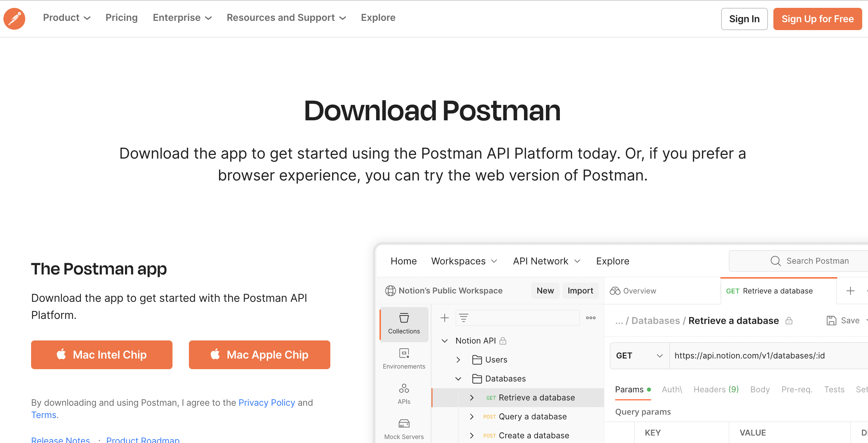The width and height of the screenshot is (868, 443).
Task: Collapse the Databases folder
Action: tap(458, 378)
